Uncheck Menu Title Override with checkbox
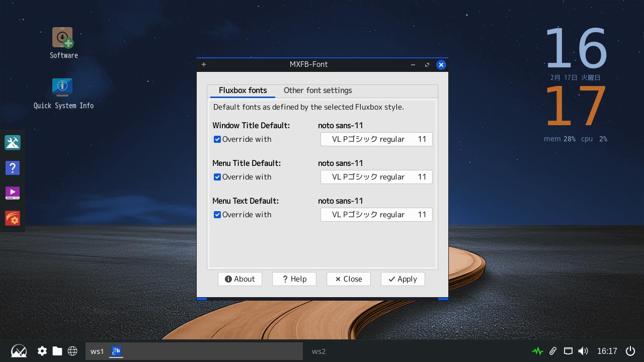Image resolution: width=644 pixels, height=362 pixels. (x=217, y=177)
